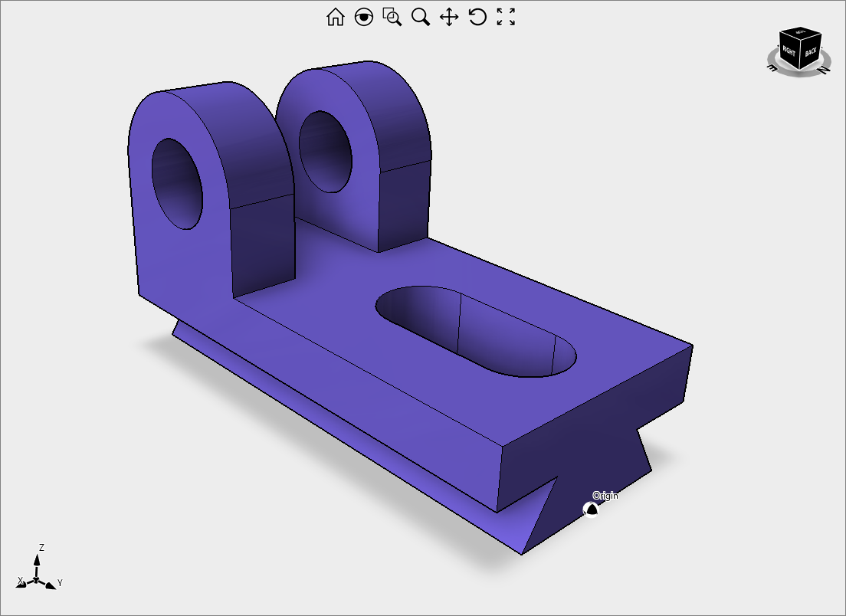Click the N compass marker below the view cube
Image resolution: width=846 pixels, height=616 pixels.
(x=821, y=70)
